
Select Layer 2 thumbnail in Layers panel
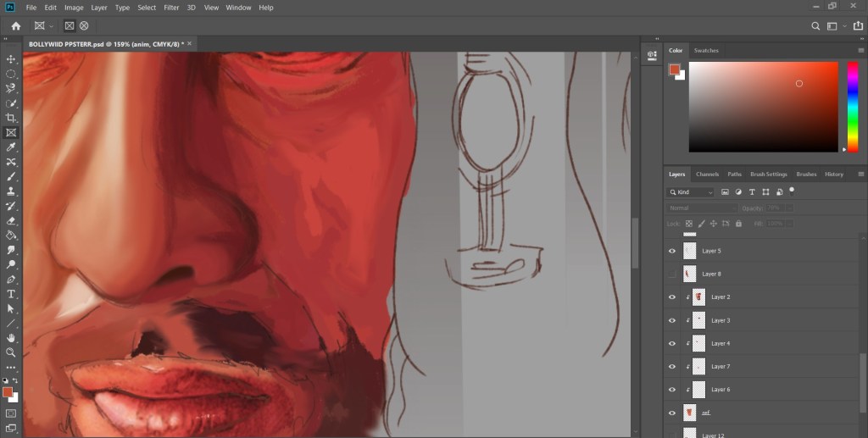[x=698, y=297]
